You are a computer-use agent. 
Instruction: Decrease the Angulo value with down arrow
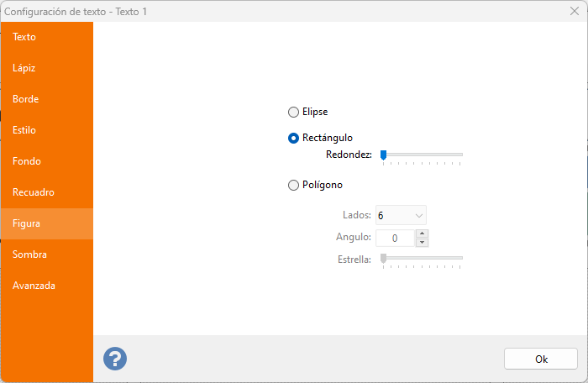(x=423, y=243)
